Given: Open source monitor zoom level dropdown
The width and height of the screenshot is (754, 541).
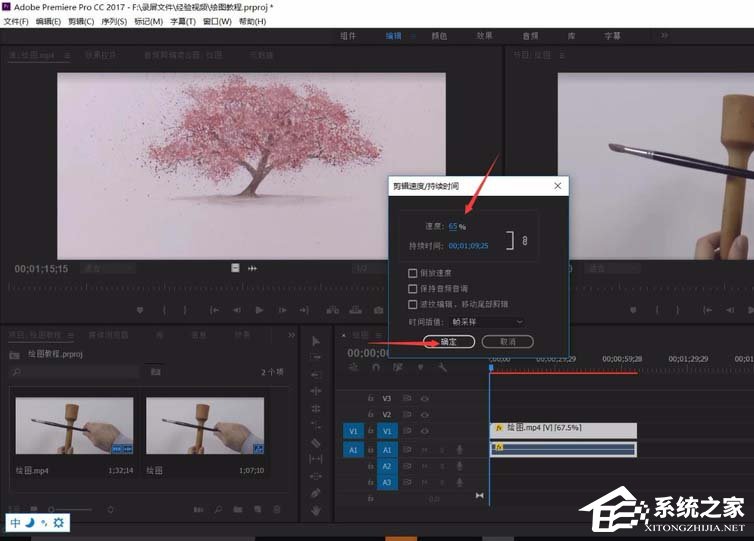Looking at the screenshot, I should tap(108, 268).
